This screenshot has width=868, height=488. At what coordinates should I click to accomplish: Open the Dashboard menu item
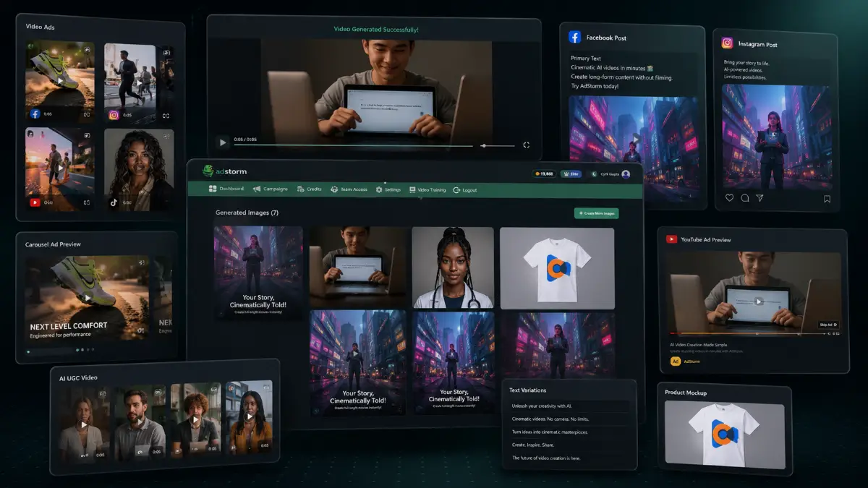click(226, 189)
